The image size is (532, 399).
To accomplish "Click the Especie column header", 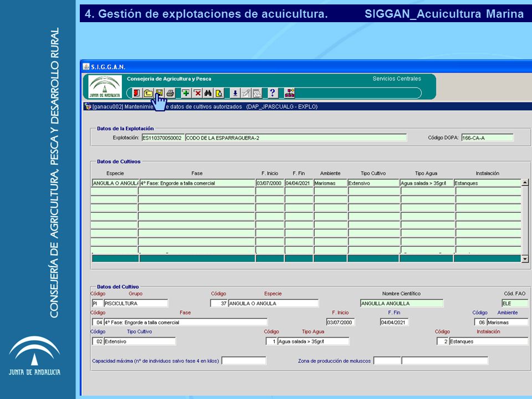I will (115, 173).
